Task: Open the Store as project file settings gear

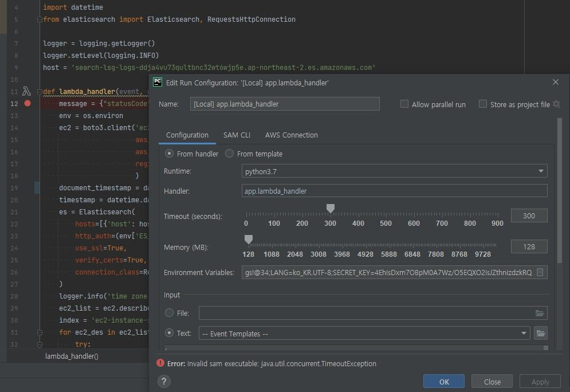Action: (x=556, y=104)
